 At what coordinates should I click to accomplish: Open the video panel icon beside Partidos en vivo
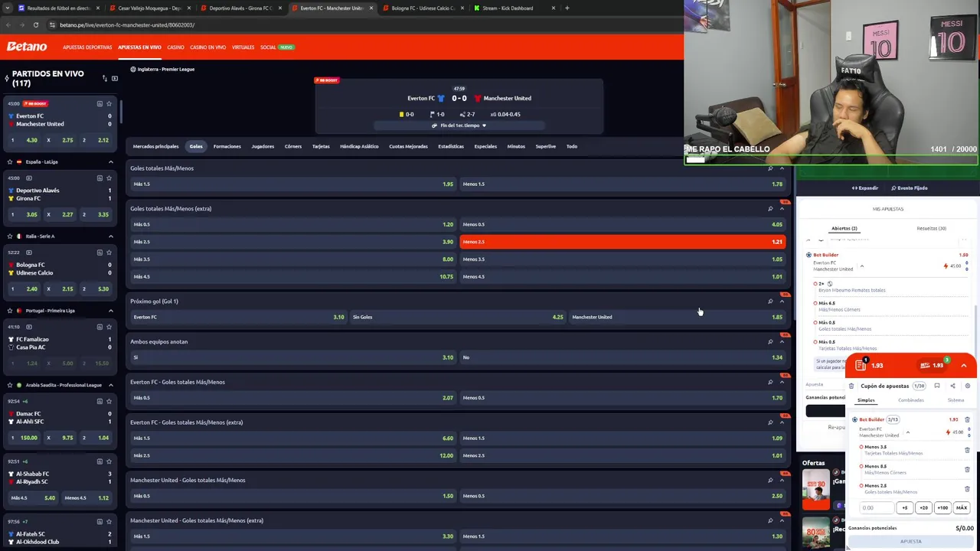(x=115, y=78)
